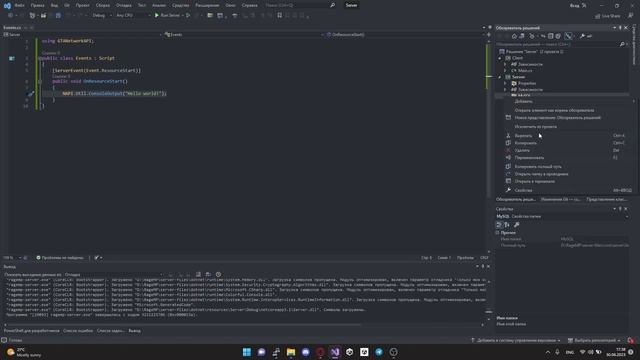Screen dimensions: 640x360
Task: Collapse the Server project node
Action: pyautogui.click(x=500, y=77)
